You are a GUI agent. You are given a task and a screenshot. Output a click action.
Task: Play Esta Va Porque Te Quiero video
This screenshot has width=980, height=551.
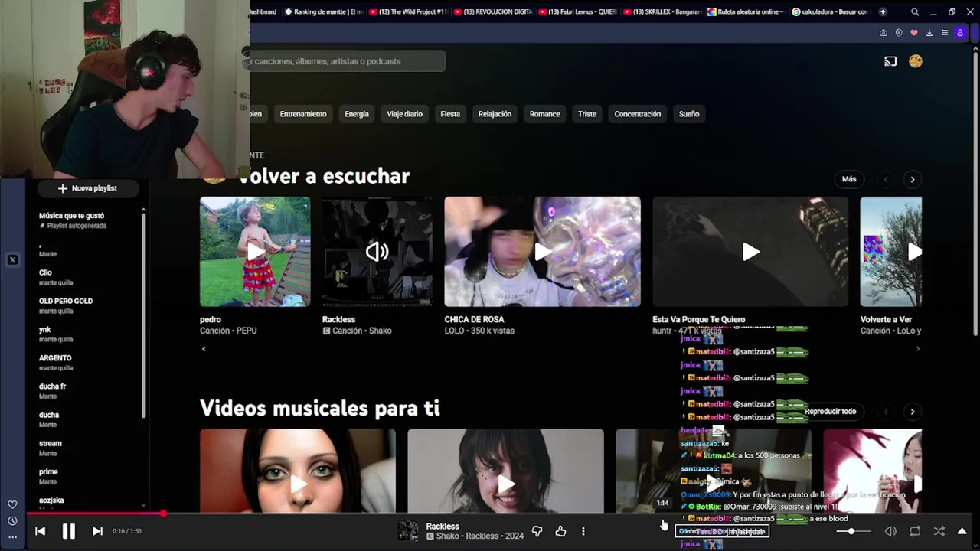pyautogui.click(x=750, y=252)
